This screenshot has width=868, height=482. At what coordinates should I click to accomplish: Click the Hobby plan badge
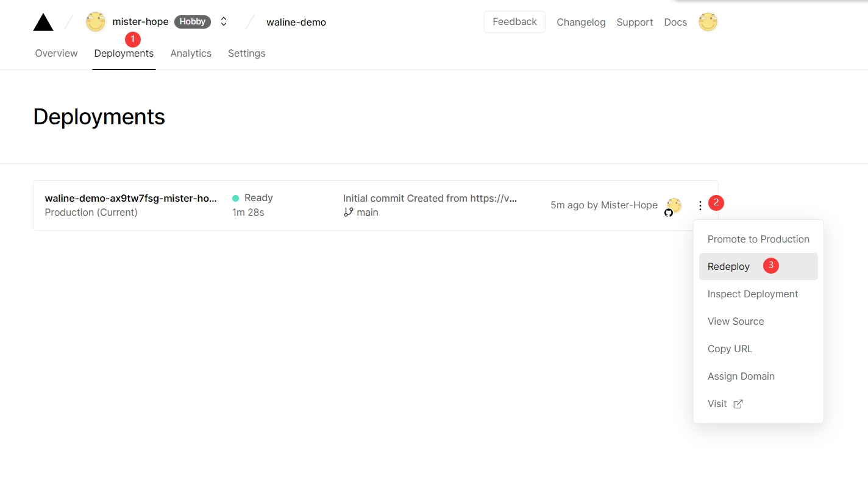192,22
